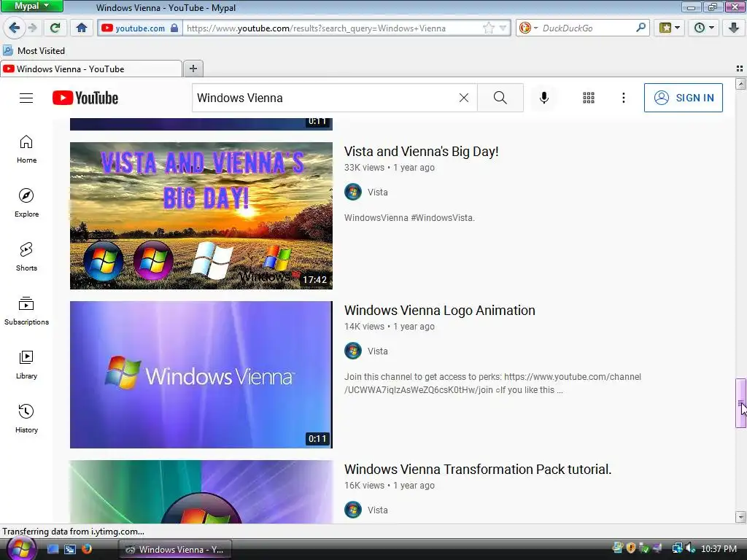Open the URL history dropdown arrow
747x560 pixels.
click(x=503, y=28)
